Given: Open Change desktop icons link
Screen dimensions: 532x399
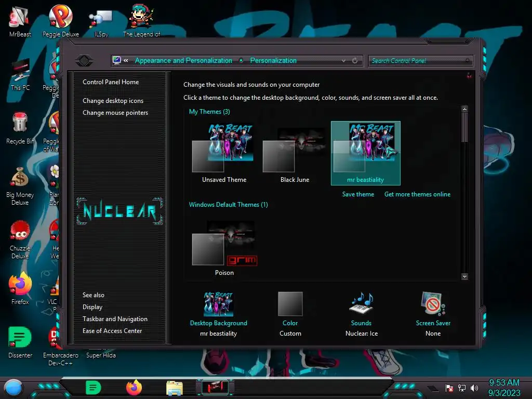Looking at the screenshot, I should (x=113, y=101).
